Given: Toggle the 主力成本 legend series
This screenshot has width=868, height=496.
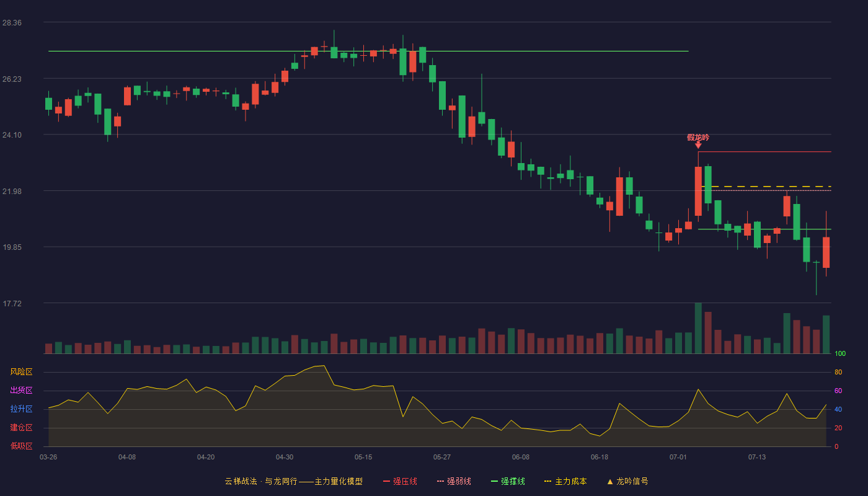Looking at the screenshot, I should (565, 481).
